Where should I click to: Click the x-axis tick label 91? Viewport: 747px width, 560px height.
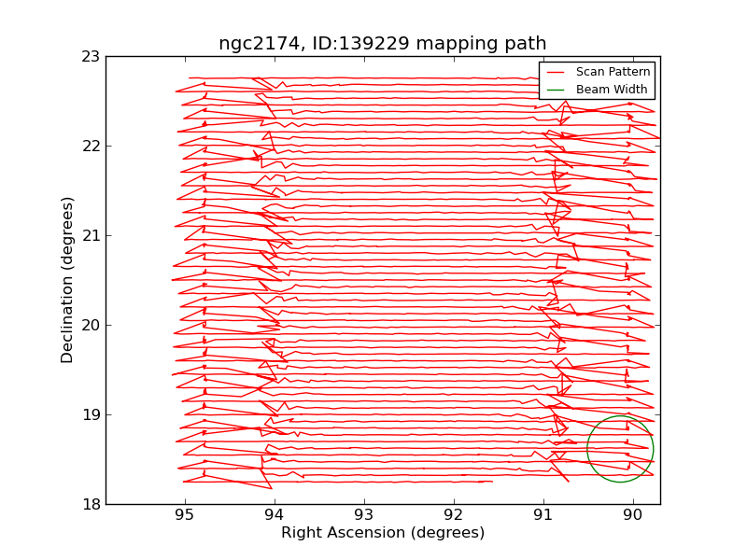pyautogui.click(x=543, y=515)
